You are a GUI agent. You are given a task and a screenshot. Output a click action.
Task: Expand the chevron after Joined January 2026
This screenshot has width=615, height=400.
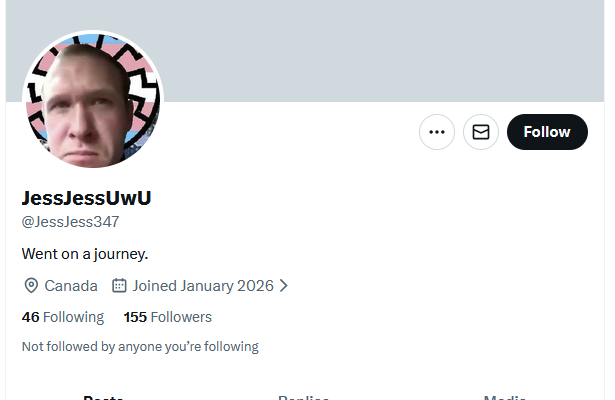tap(284, 285)
